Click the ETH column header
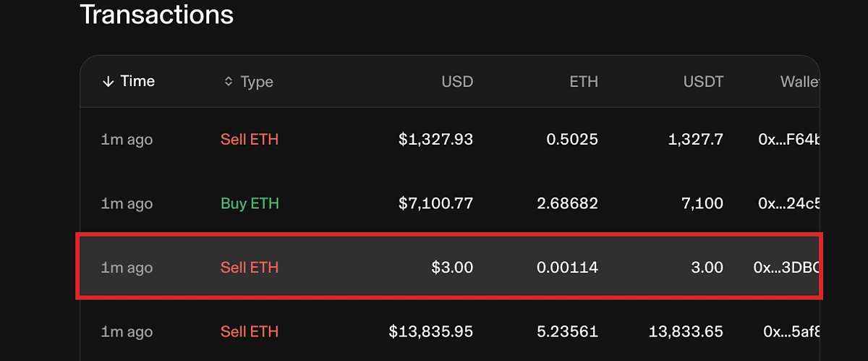This screenshot has width=868, height=361. tap(584, 82)
